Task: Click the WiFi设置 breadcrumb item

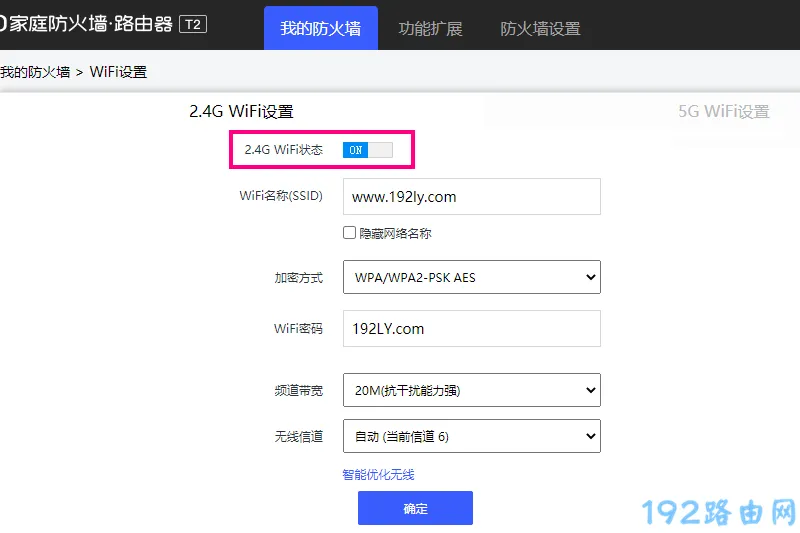Action: coord(118,72)
